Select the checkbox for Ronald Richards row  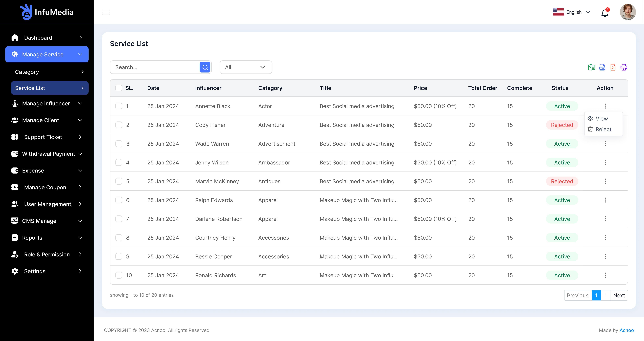click(119, 275)
